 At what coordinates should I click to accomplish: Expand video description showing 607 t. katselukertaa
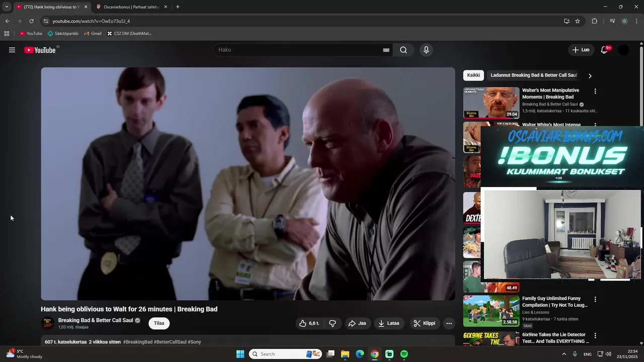248,341
